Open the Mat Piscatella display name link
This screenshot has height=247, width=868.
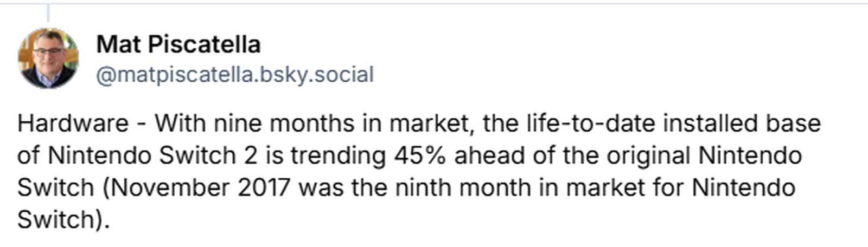(178, 44)
